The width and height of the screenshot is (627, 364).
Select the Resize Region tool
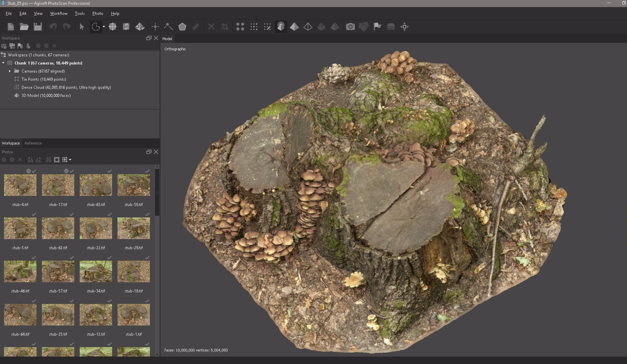(x=112, y=27)
